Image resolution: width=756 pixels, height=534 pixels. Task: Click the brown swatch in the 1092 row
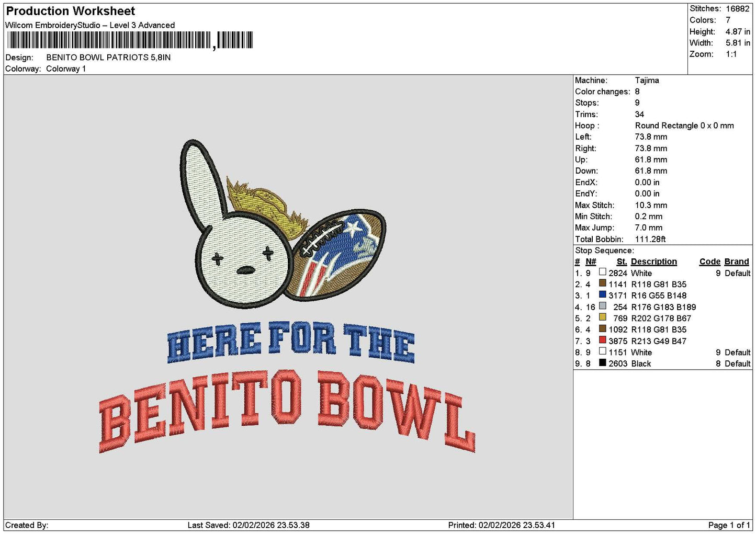[x=603, y=328]
